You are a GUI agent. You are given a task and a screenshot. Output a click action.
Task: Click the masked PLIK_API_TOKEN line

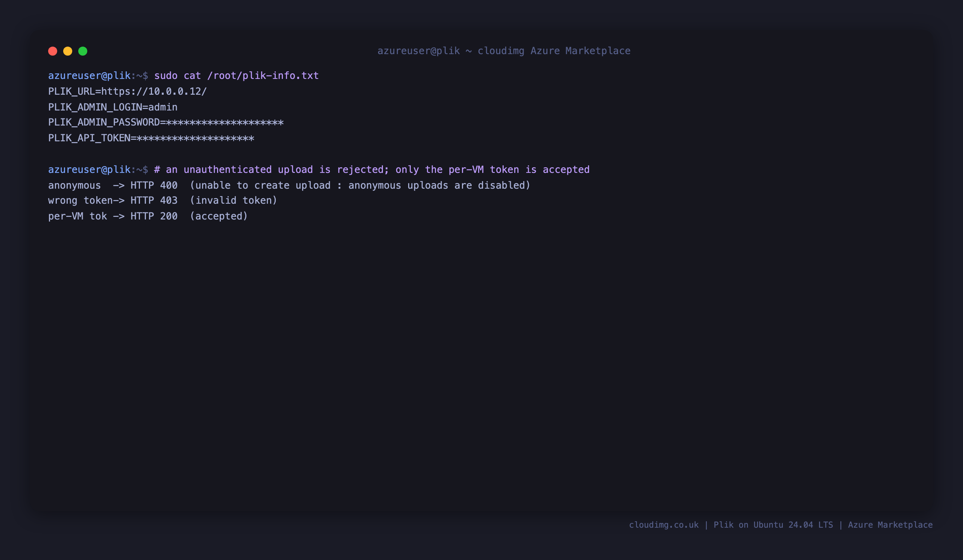point(151,138)
